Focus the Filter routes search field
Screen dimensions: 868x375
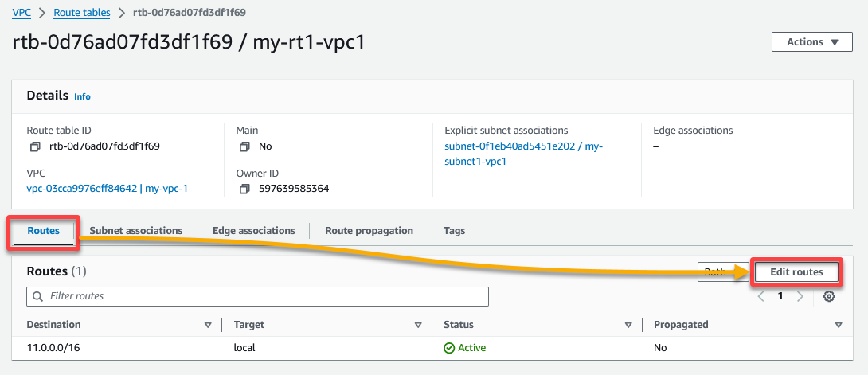257,296
